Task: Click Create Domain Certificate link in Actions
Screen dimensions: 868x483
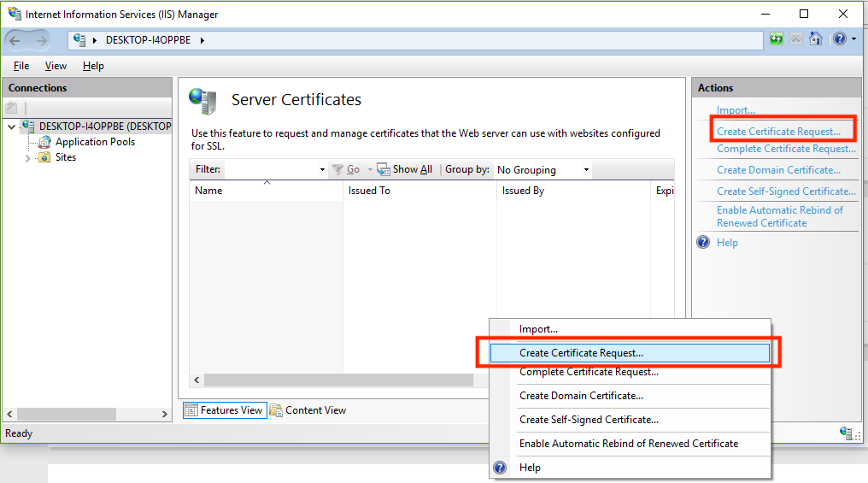Action: click(x=778, y=170)
